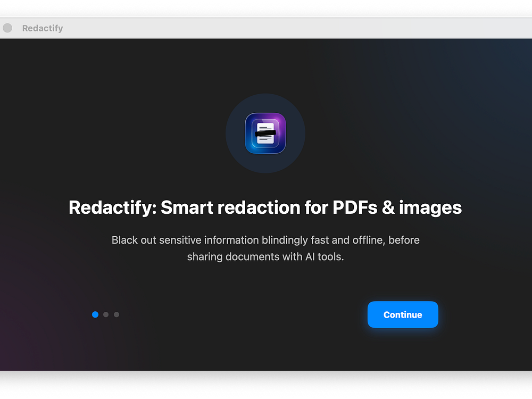Click the Redactify window title text
The image size is (532, 399).
43,28
